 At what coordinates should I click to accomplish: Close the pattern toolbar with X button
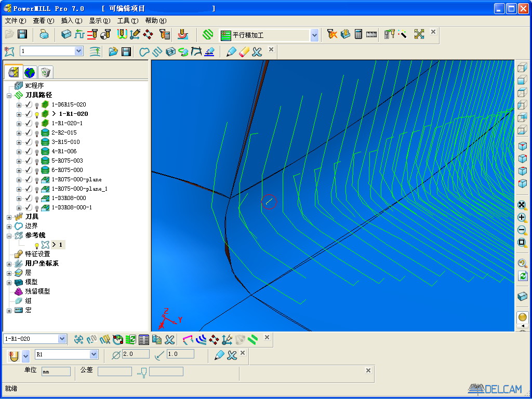271,49
